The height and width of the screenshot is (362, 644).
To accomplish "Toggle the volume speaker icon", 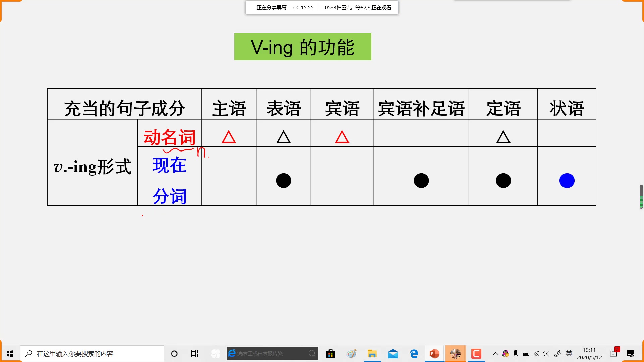I will [x=546, y=354].
